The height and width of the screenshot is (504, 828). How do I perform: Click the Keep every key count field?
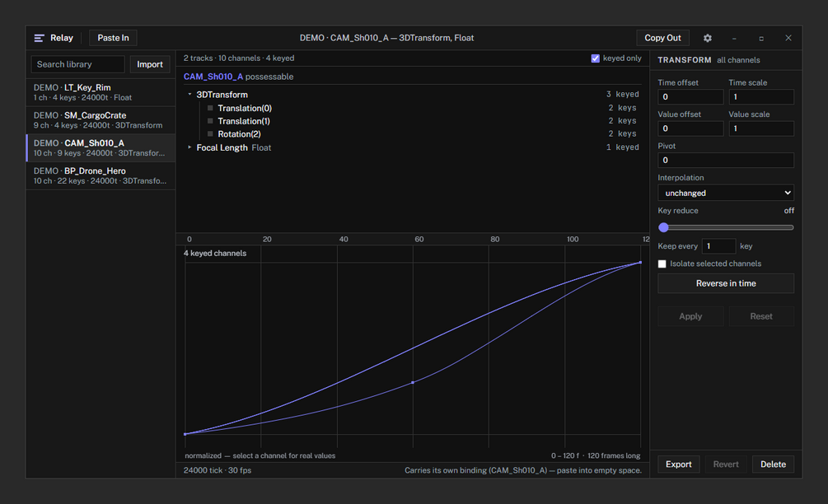tap(718, 246)
